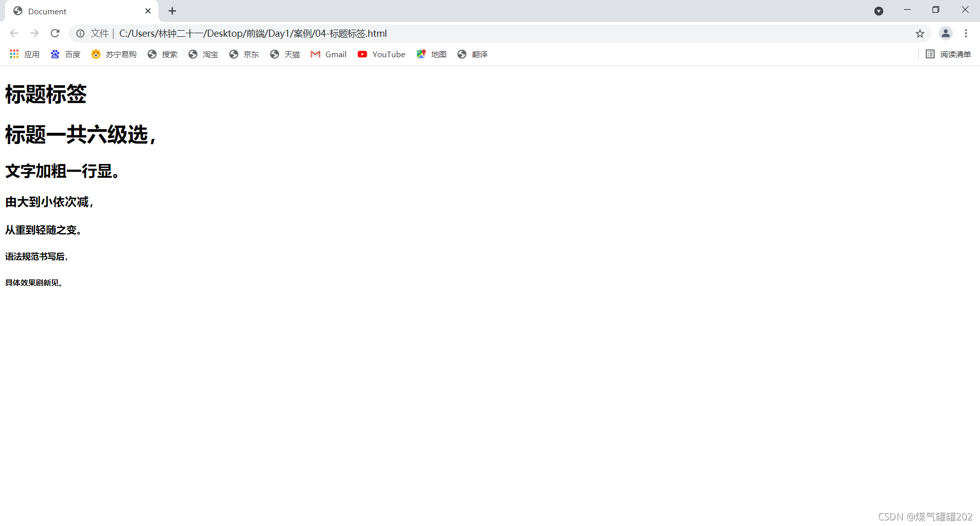Open the 淘宝 bookmark
The image size is (980, 526).
click(x=203, y=54)
